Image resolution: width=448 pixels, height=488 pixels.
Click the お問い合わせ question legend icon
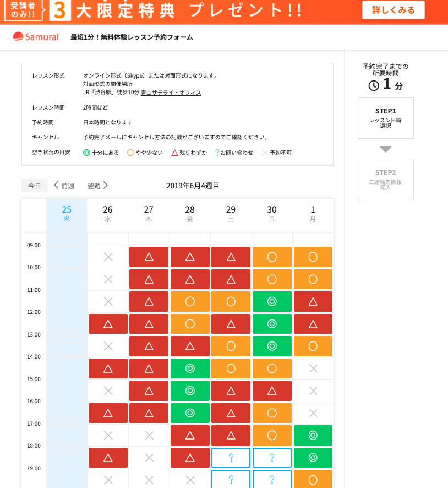coord(217,153)
